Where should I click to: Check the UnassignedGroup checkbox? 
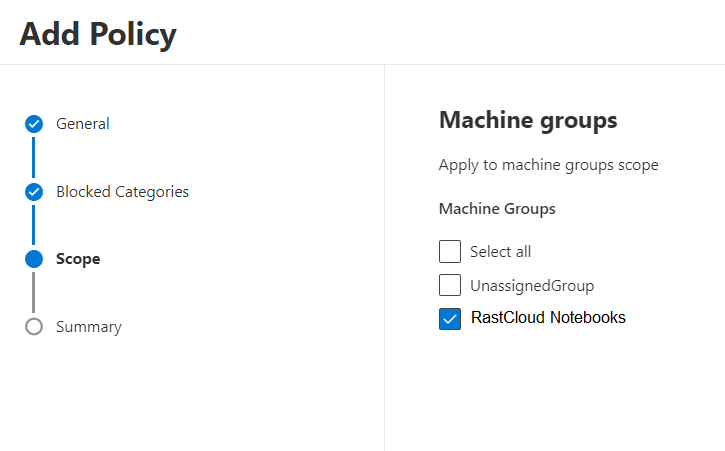click(x=450, y=285)
